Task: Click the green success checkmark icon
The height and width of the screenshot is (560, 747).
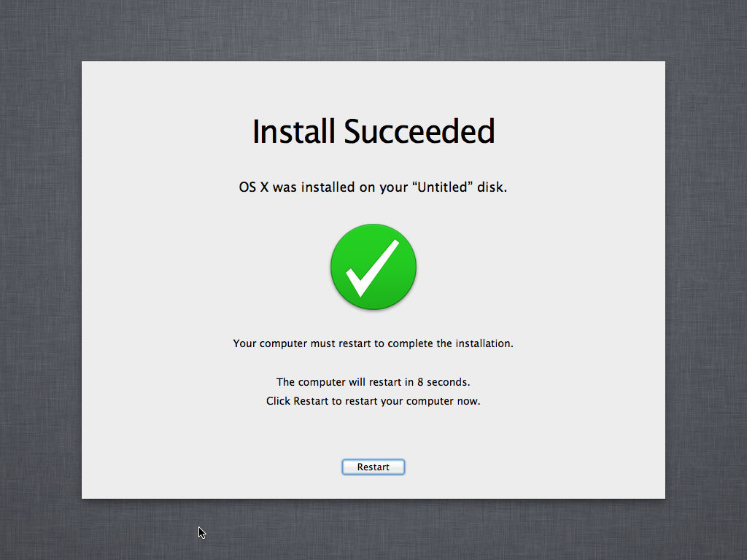Action: (373, 267)
